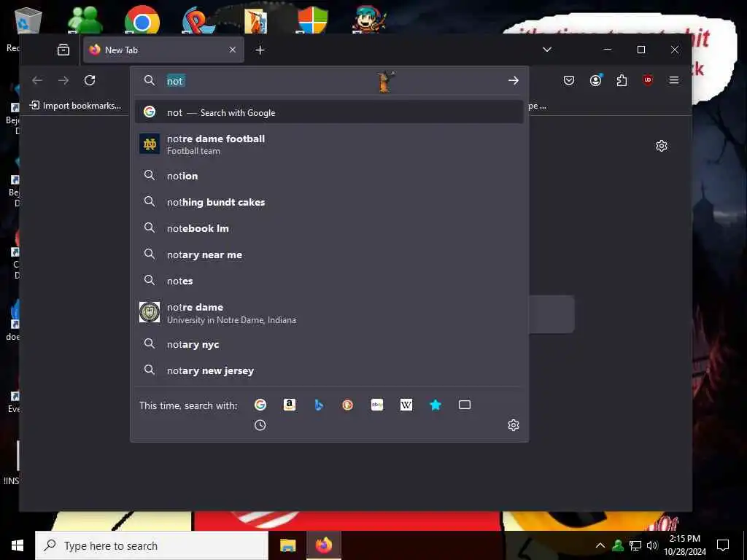The height and width of the screenshot is (560, 747).
Task: Search open tabs with the tabs icon
Action: tap(465, 405)
